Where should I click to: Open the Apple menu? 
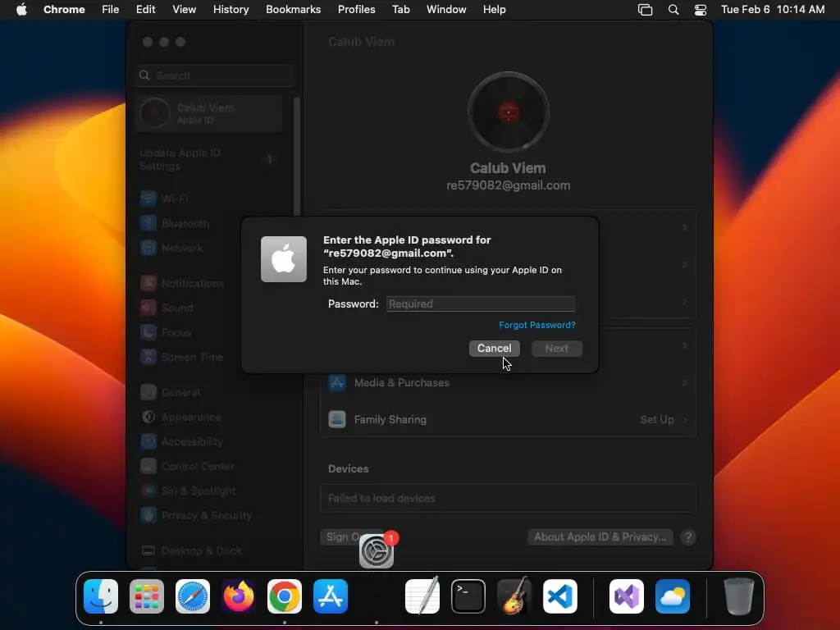pos(21,10)
